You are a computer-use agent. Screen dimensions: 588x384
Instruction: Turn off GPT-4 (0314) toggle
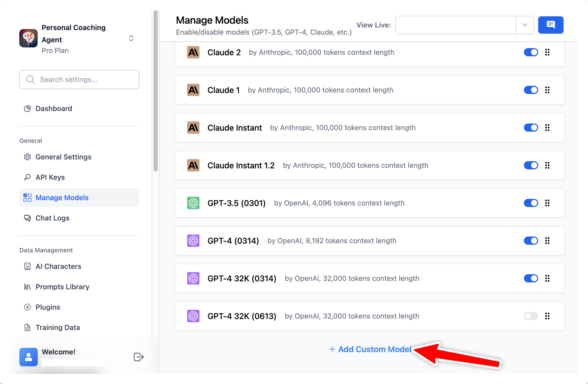(x=531, y=241)
